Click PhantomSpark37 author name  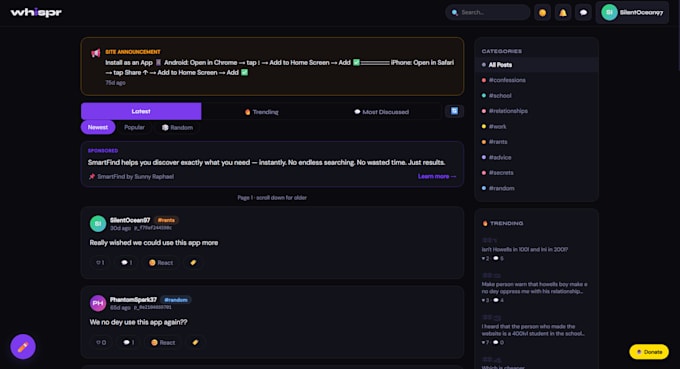(x=133, y=300)
